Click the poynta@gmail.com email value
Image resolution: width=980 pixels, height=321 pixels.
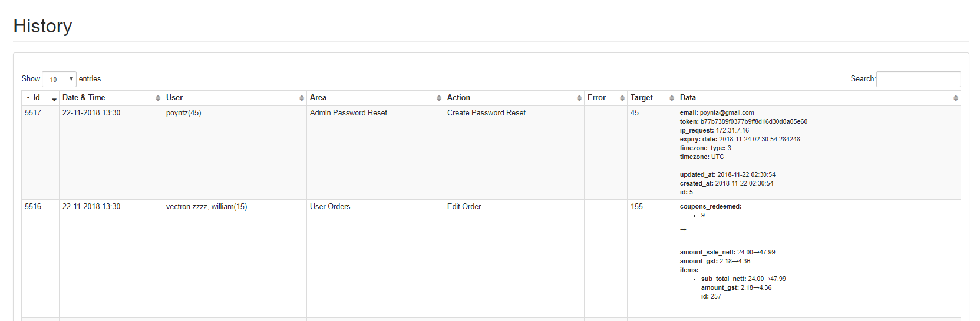coord(727,113)
